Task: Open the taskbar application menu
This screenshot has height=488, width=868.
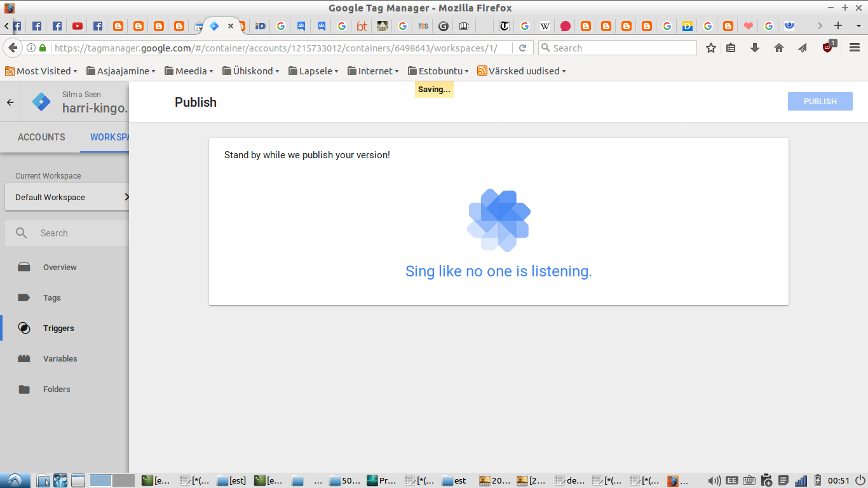Action: click(15, 480)
